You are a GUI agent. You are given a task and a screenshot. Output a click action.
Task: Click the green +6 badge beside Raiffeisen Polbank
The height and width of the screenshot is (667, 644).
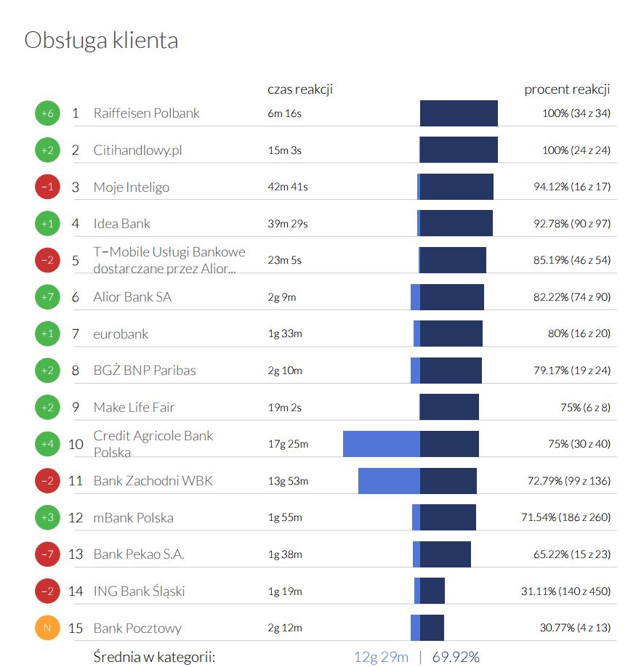47,113
